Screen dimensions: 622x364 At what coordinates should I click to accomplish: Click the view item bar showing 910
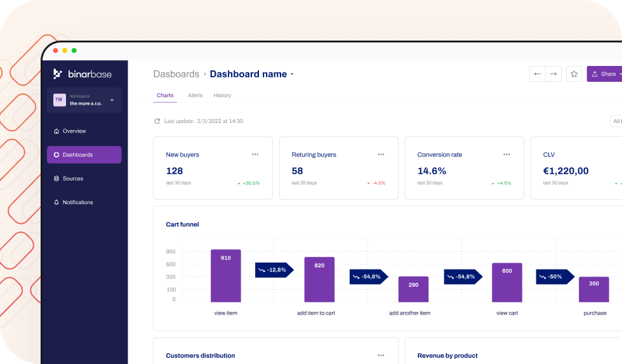click(x=226, y=276)
